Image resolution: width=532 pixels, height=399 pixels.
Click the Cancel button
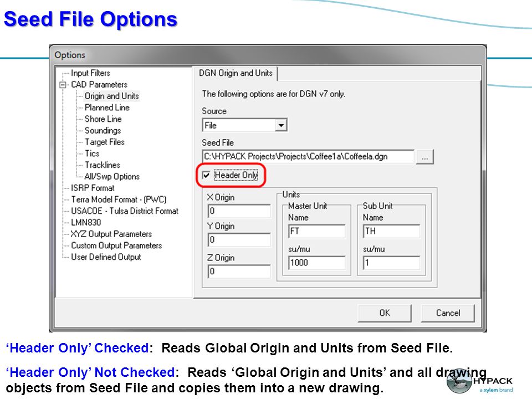tap(448, 313)
